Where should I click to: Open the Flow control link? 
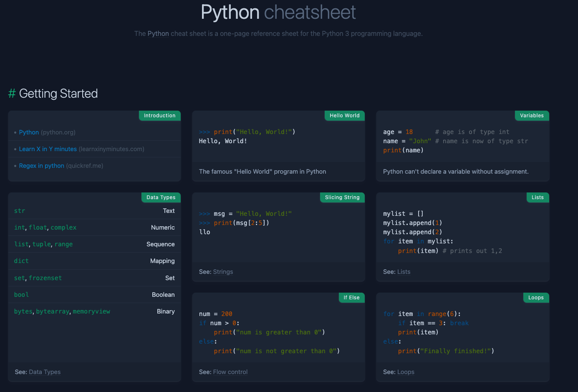230,372
